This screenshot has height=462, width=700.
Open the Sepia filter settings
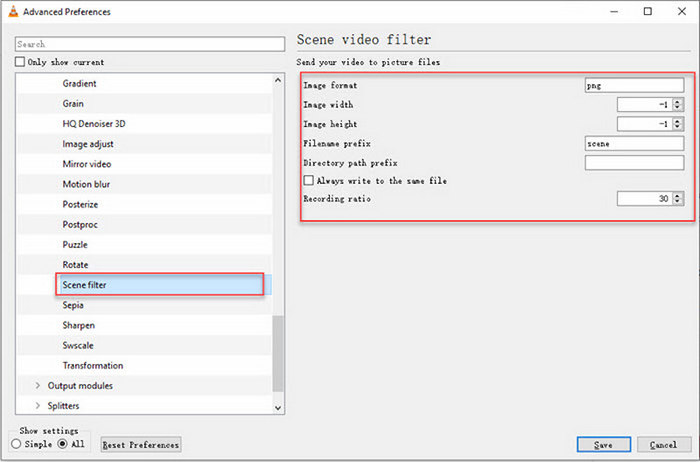click(73, 305)
